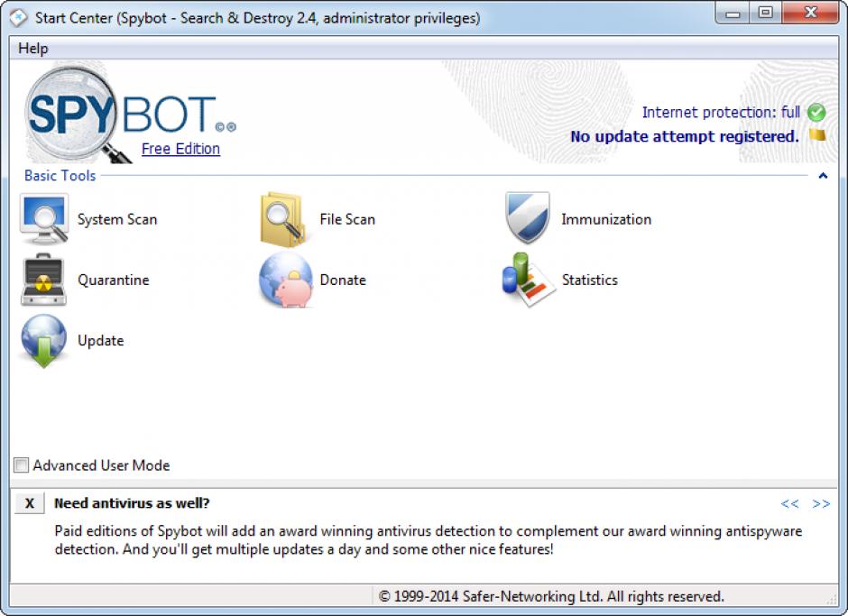Open the Immunization shield icon
This screenshot has height=616, width=848.
tap(528, 218)
